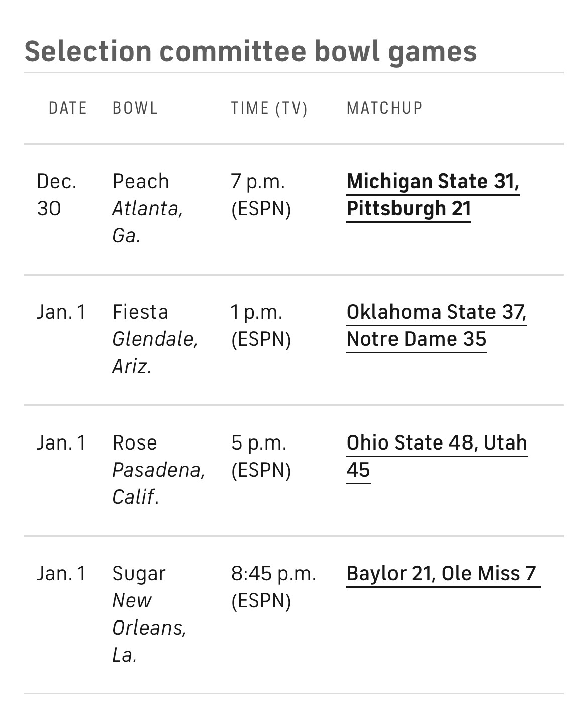Select the TIME (TV) column header
The image size is (588, 710).
[269, 108]
